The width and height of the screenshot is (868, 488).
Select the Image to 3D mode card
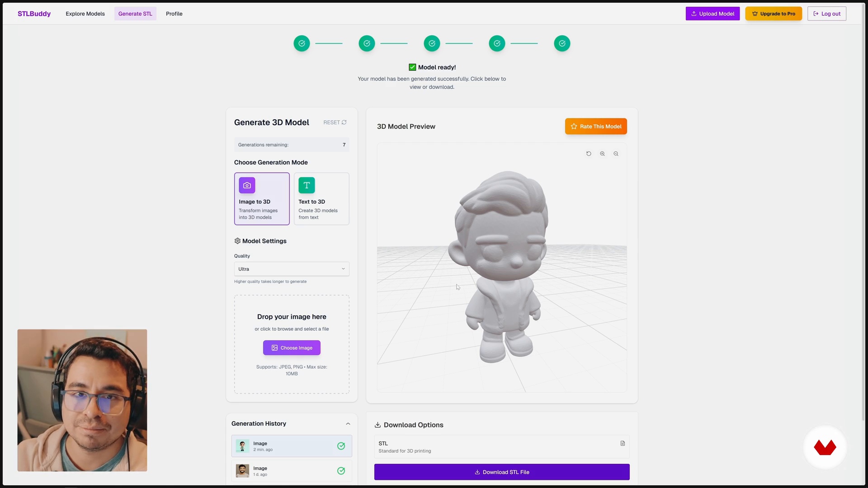pos(262,199)
